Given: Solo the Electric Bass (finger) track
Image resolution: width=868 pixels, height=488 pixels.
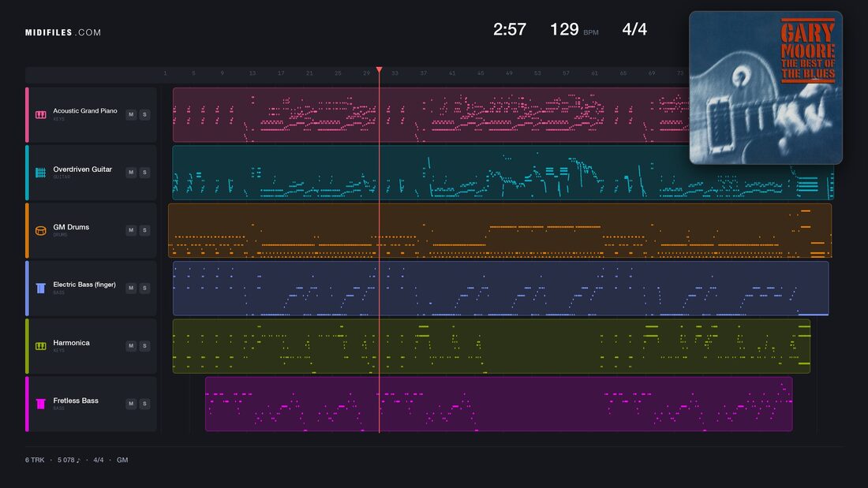Looking at the screenshot, I should 144,289.
